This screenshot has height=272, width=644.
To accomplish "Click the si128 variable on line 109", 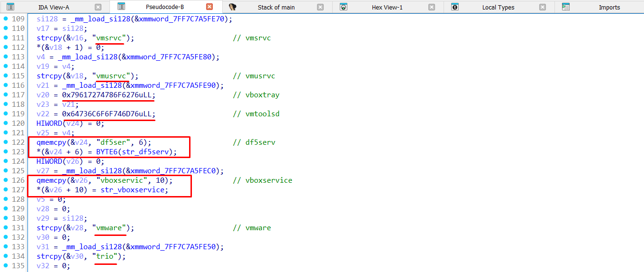I will click(x=46, y=19).
